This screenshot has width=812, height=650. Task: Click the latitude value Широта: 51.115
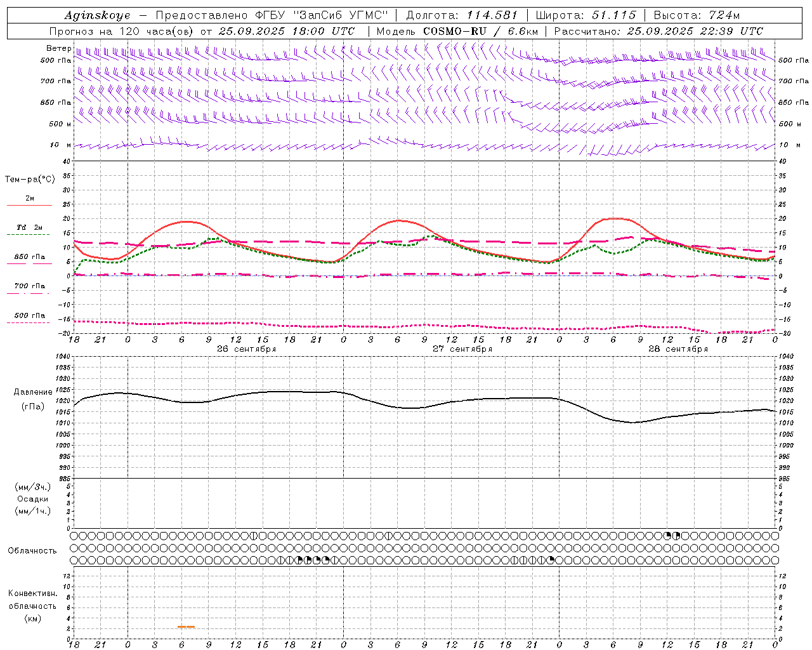click(586, 15)
